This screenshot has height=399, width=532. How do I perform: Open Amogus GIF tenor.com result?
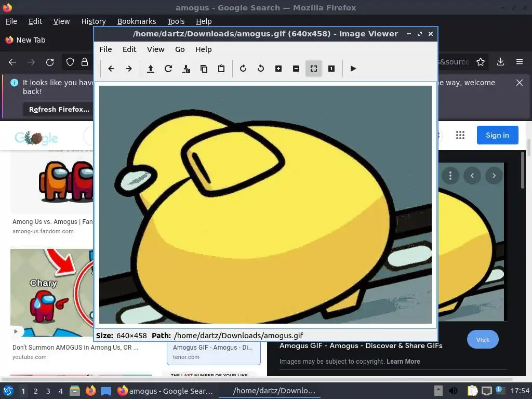pos(212,348)
